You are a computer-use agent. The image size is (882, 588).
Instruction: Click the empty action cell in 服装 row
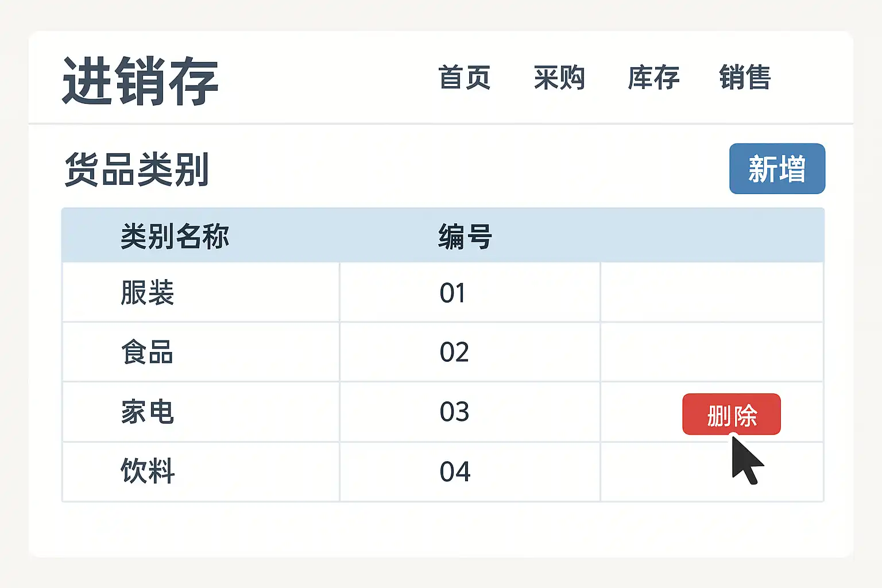tap(711, 293)
